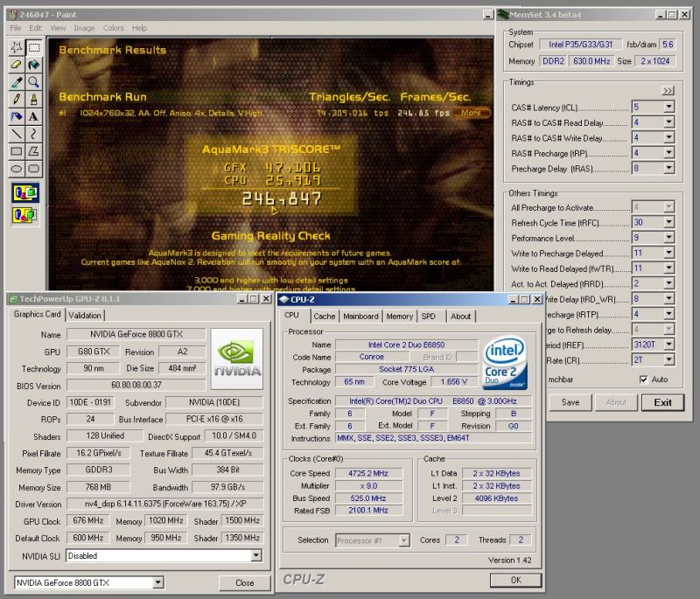Open the Refresh Cycle Time (tRFC) dropdown

tap(668, 222)
